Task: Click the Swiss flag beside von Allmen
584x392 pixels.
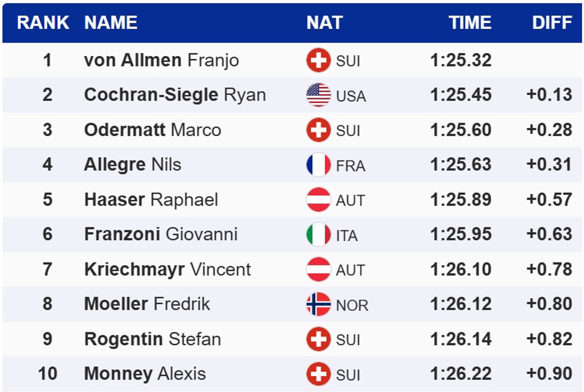Action: tap(318, 61)
